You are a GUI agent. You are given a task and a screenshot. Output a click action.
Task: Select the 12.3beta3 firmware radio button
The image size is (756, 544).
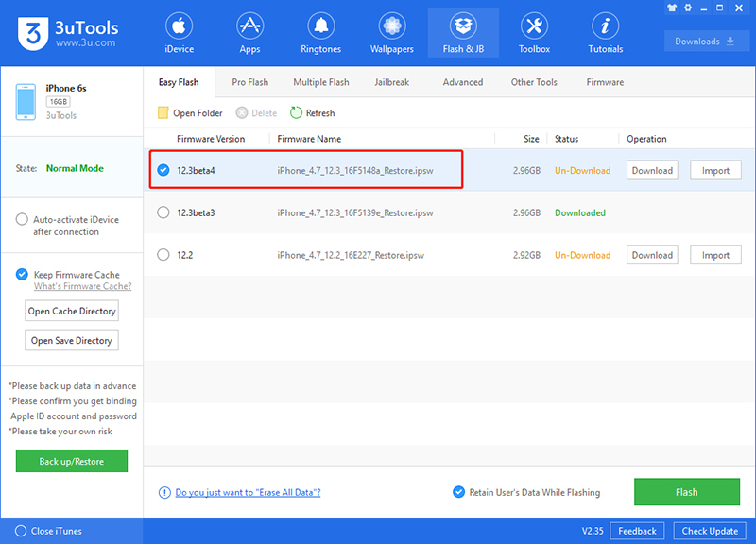(163, 212)
